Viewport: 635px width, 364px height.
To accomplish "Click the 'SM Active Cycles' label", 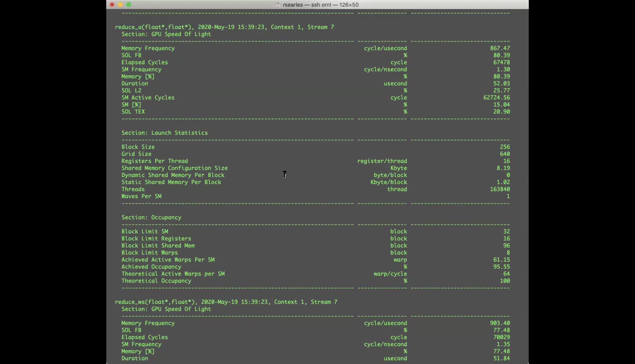I will click(148, 98).
